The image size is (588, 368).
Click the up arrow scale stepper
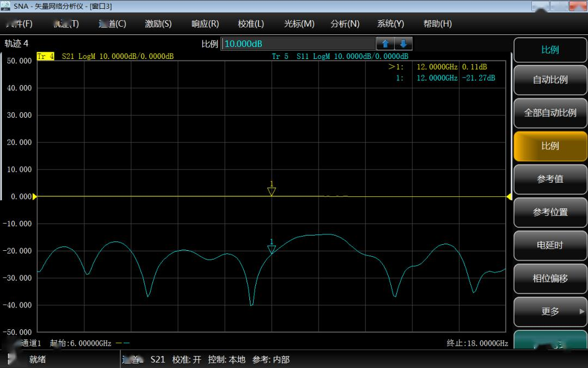click(385, 44)
